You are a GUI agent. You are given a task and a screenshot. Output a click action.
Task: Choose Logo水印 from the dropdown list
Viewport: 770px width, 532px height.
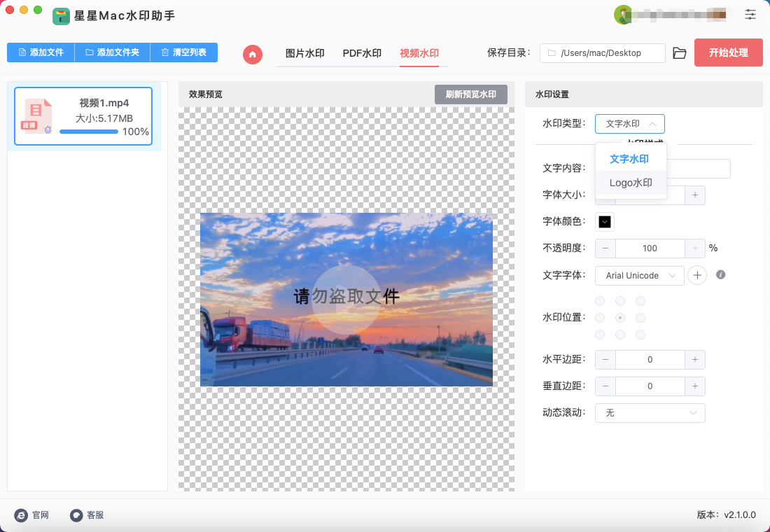631,183
